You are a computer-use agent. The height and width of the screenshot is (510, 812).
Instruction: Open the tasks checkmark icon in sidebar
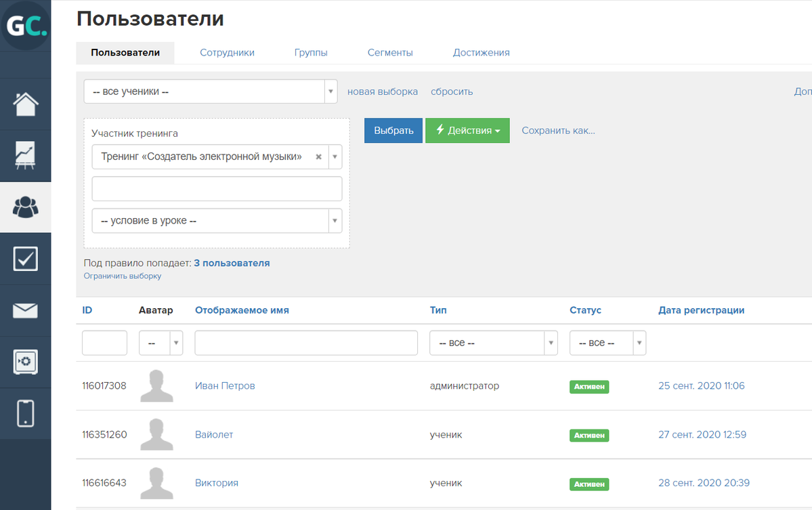pos(26,259)
